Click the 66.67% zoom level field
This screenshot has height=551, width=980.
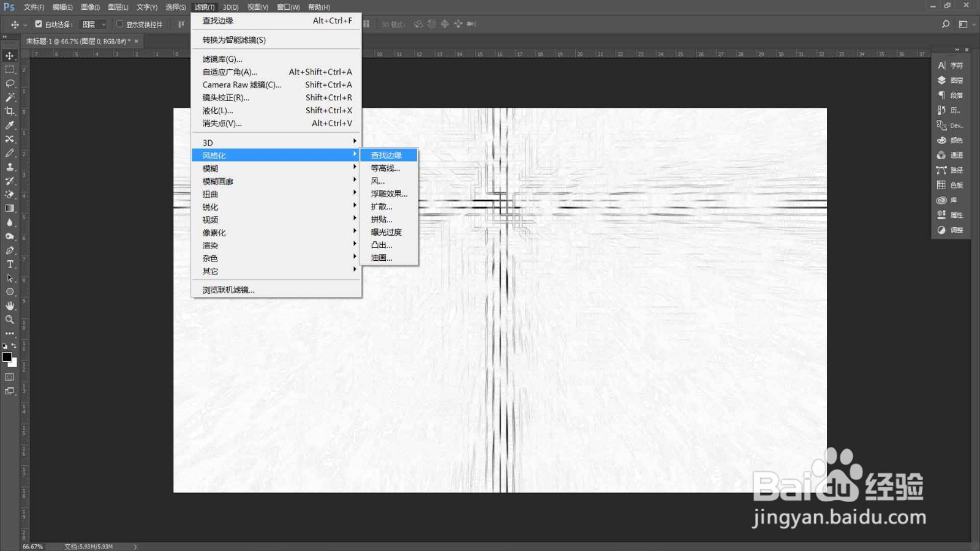[x=32, y=547]
